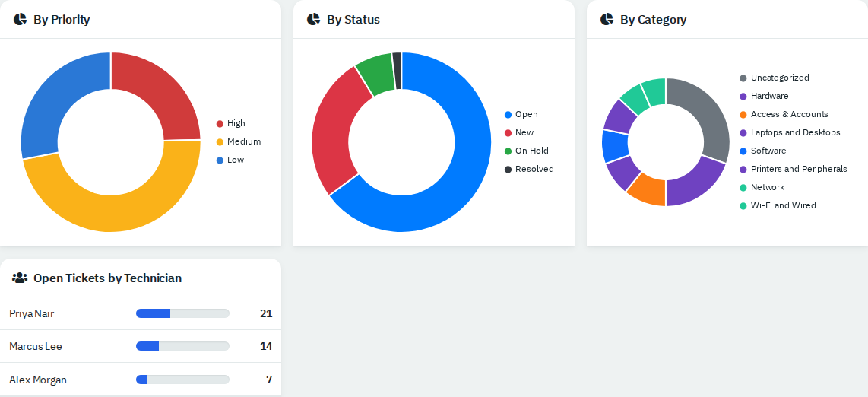
Task: Toggle the Uncategorized legend entry
Action: (x=775, y=78)
